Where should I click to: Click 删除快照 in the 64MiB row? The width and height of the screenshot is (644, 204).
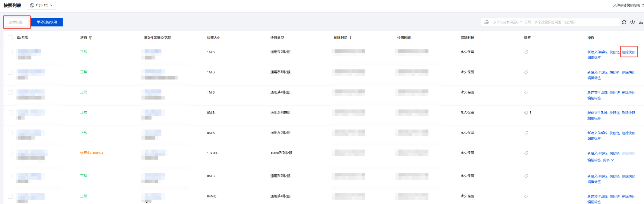coord(629,197)
